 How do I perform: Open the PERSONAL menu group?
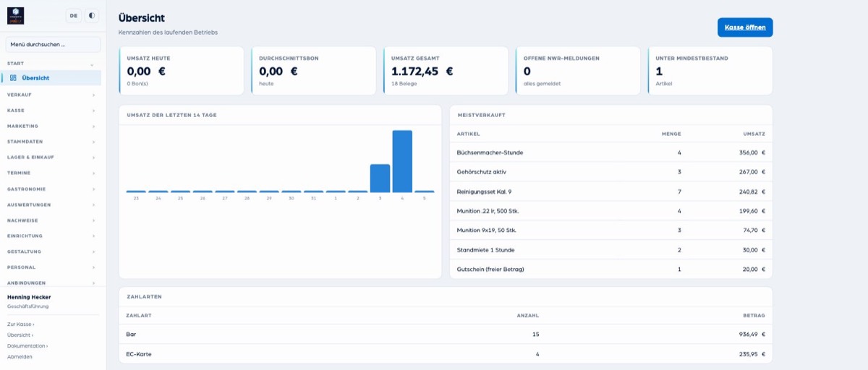[51, 267]
